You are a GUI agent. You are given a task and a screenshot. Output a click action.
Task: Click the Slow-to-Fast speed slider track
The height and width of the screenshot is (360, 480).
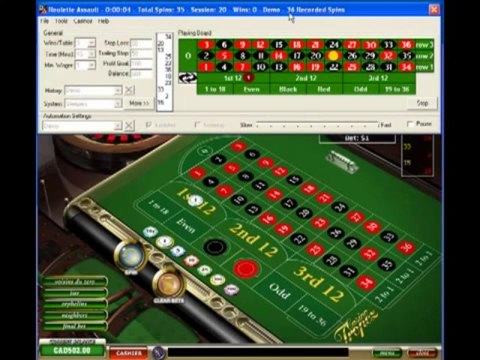317,125
